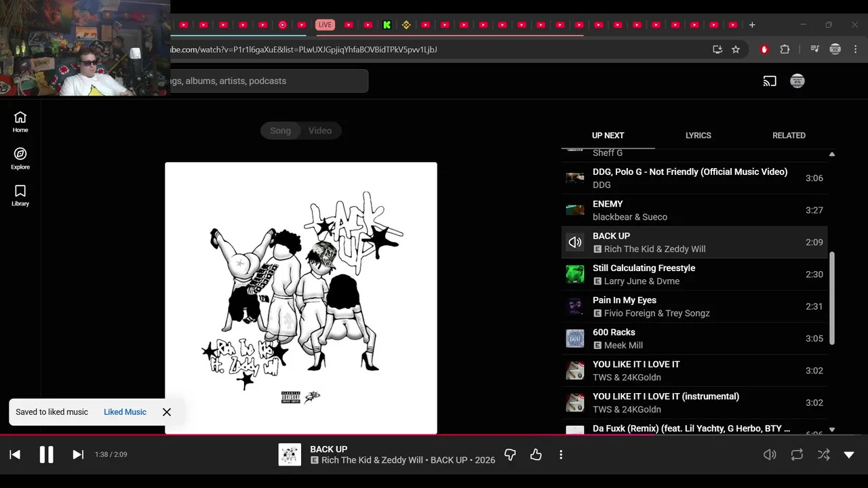Open the red extension icon in toolbar
Screen dimensions: 868x488
coord(764,49)
